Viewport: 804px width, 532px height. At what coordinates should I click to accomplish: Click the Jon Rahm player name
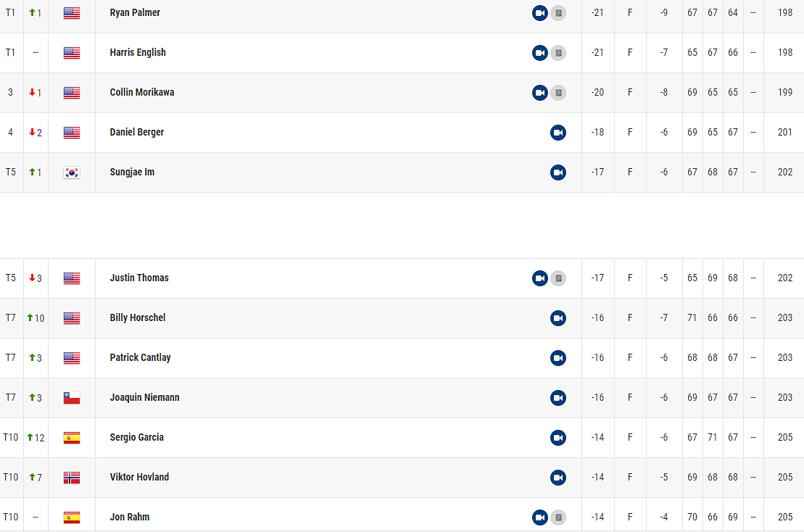(x=130, y=517)
